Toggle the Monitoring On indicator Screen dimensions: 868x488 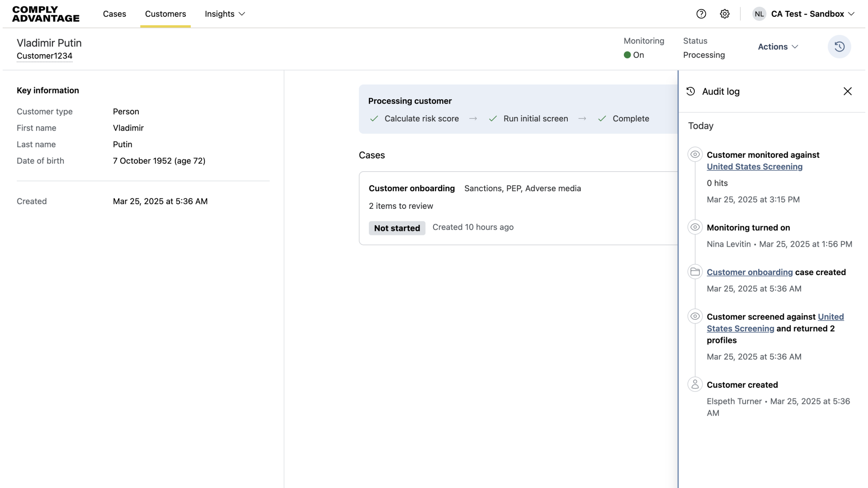coord(634,55)
